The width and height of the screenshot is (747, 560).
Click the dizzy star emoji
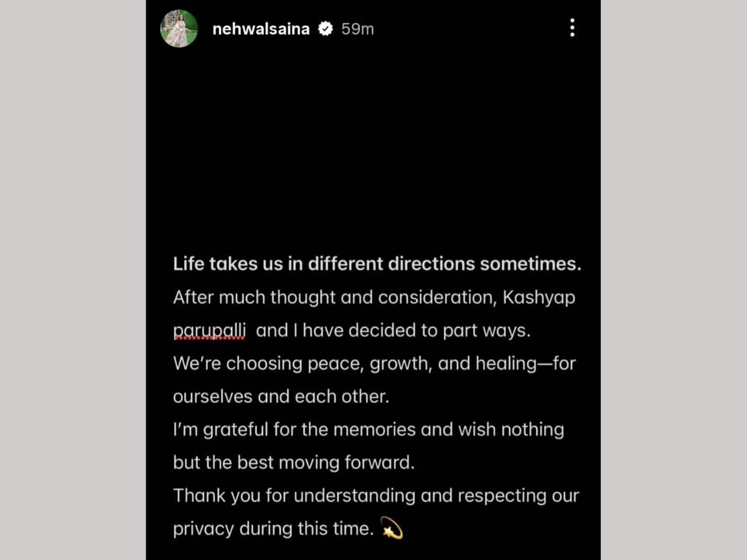pyautogui.click(x=392, y=529)
